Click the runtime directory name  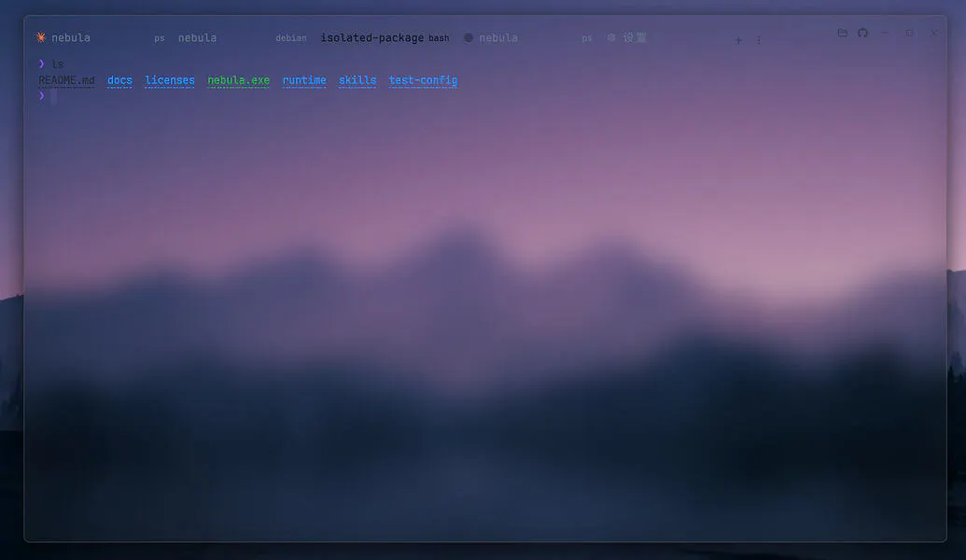[304, 80]
